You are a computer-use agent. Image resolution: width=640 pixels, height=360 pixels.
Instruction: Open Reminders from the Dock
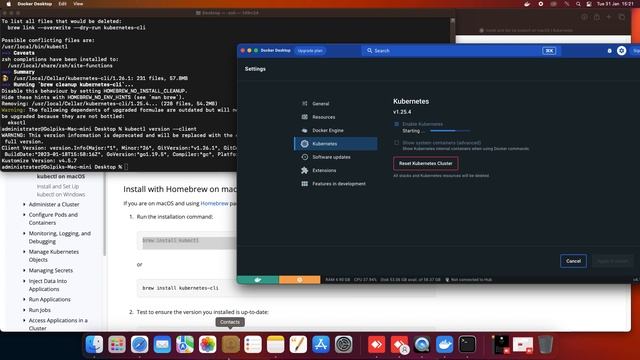pos(253,344)
